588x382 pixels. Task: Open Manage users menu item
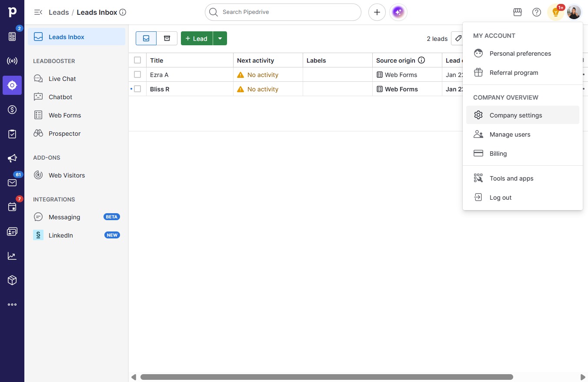click(523, 134)
